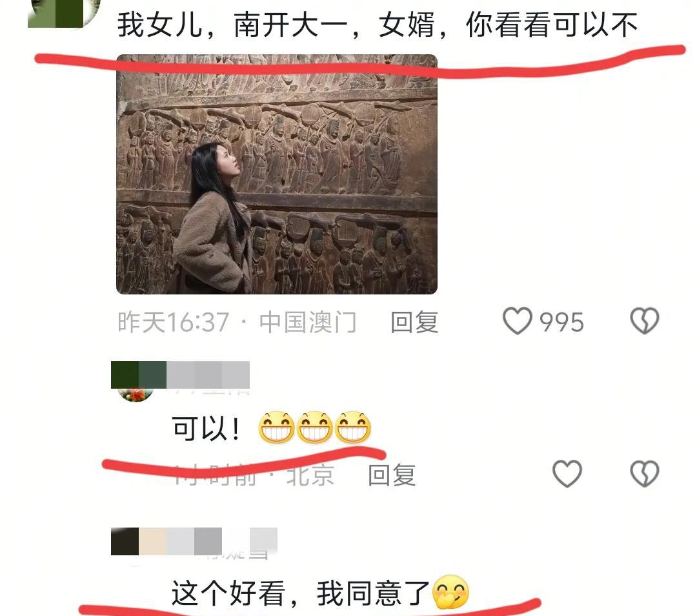
Task: Open the blurred username above 可以!
Action: click(180, 375)
